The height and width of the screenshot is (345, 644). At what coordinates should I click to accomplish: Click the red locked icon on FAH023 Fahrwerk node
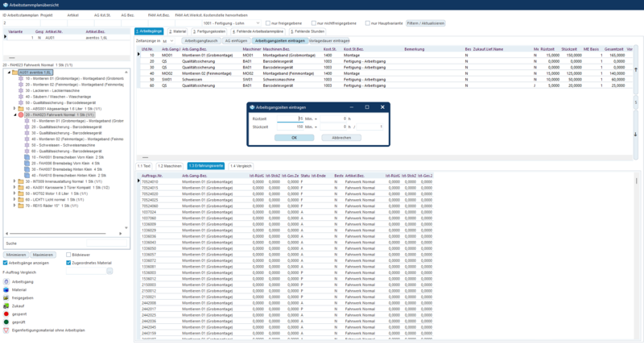21,115
